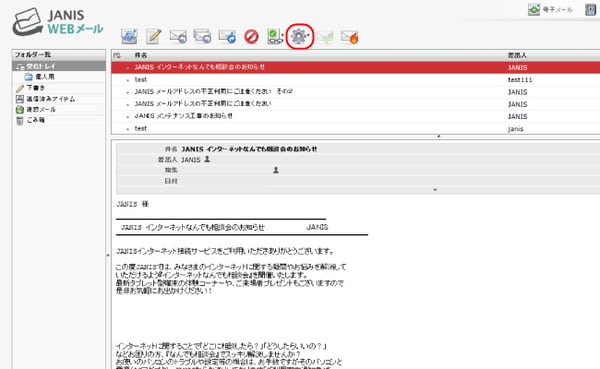The width and height of the screenshot is (600, 369).
Task: Click the mark-messages glasses icon
Action: coord(276,37)
